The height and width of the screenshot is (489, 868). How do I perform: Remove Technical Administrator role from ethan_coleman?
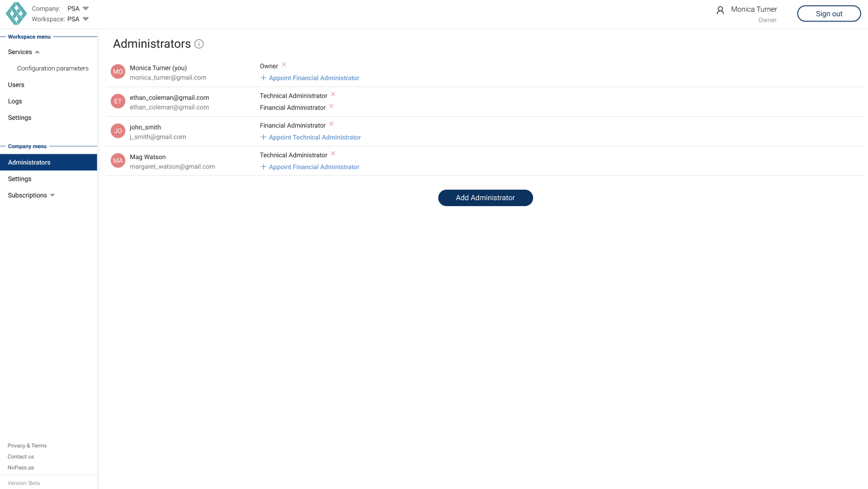click(333, 95)
